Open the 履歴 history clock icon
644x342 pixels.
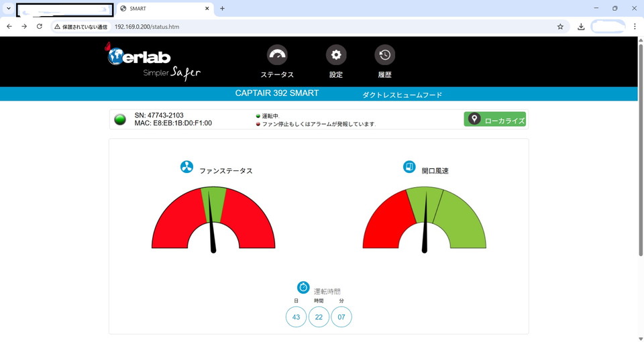pos(384,55)
